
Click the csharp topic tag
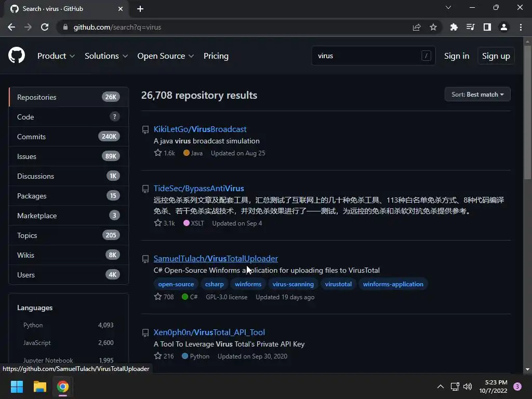214,284
